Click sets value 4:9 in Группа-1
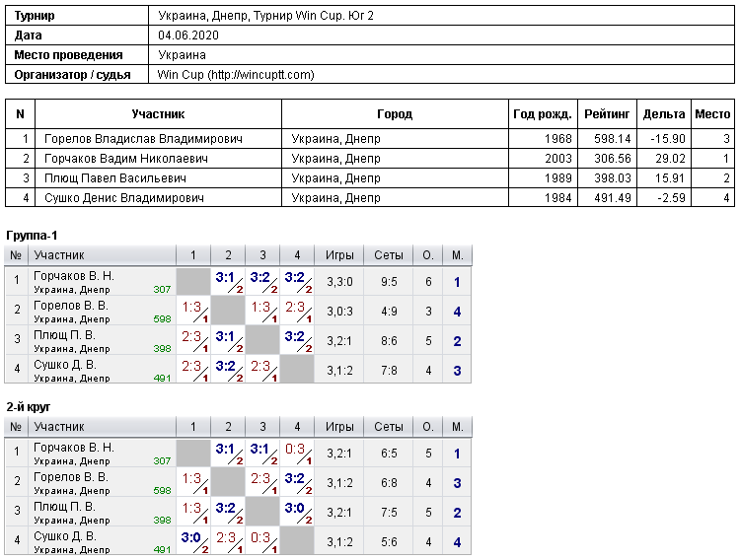 point(389,312)
